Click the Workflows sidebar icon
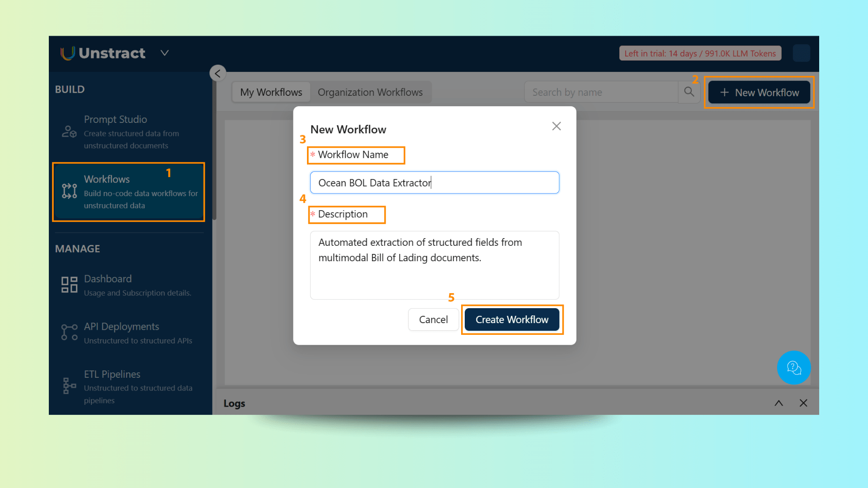Image resolution: width=868 pixels, height=488 pixels. coord(69,191)
